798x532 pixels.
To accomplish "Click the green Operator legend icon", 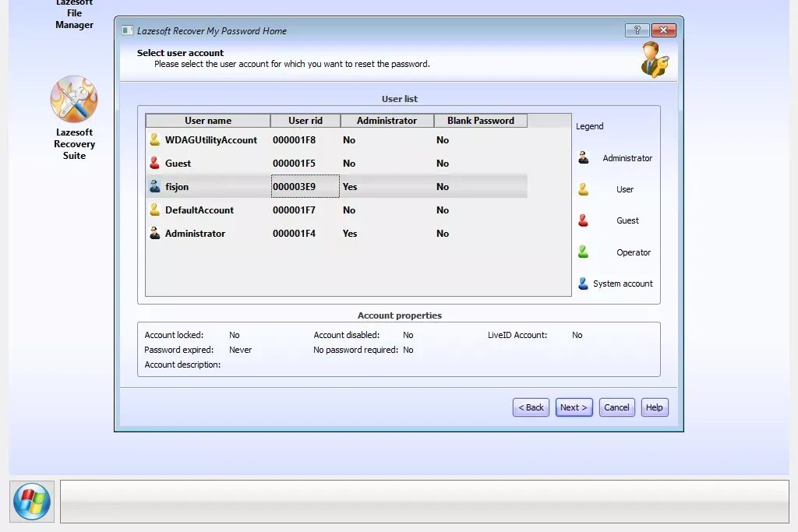I will 583,252.
